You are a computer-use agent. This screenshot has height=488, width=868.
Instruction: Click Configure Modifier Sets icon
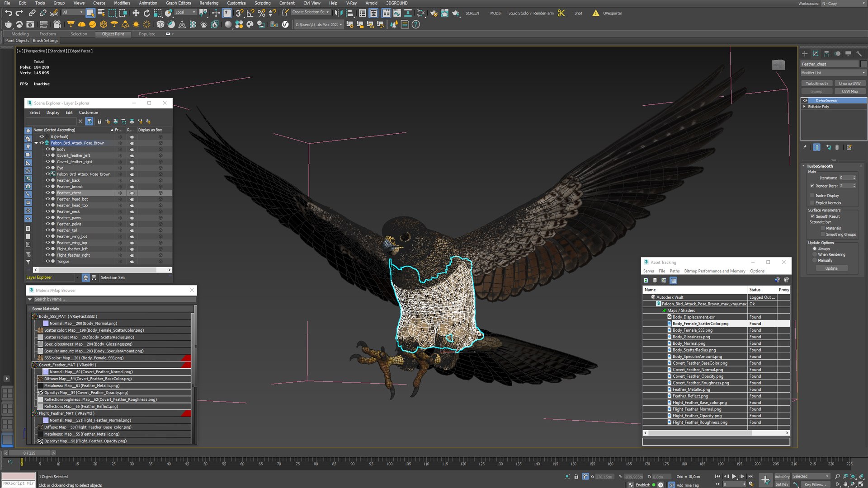point(849,147)
